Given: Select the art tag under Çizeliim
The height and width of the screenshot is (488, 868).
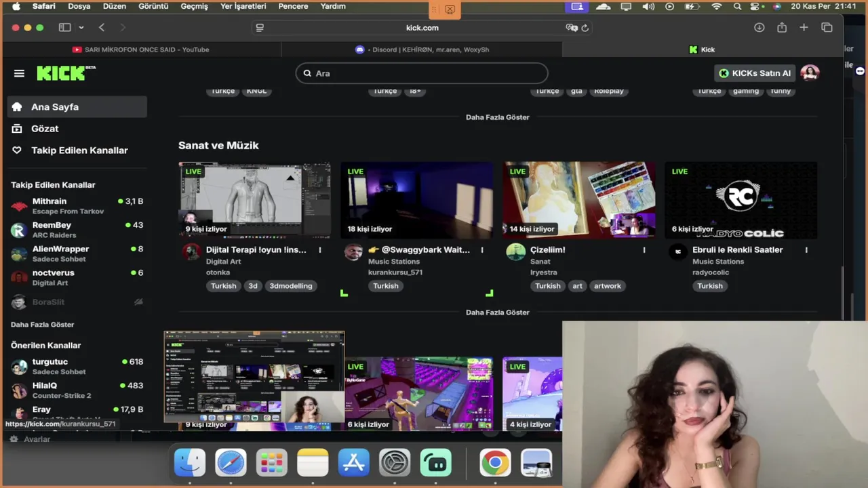Looking at the screenshot, I should (577, 286).
